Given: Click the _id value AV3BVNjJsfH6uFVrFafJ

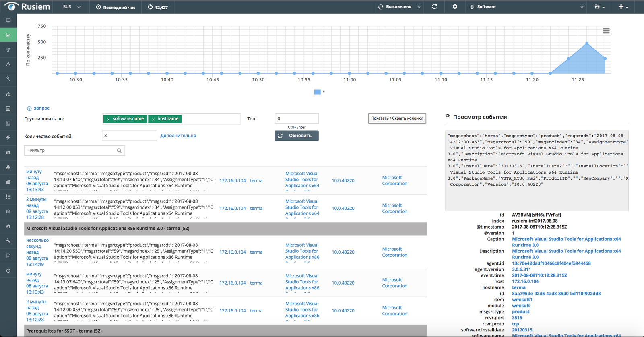Looking at the screenshot, I should (x=537, y=215).
